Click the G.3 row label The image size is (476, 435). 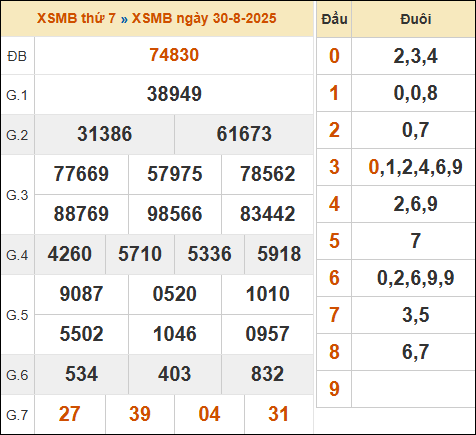17,195
